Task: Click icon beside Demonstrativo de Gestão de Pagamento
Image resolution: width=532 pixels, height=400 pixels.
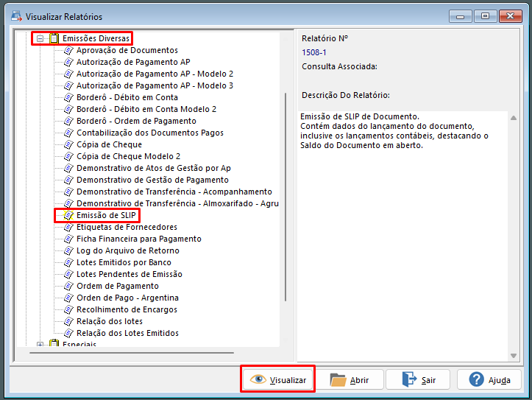Action: [x=69, y=180]
